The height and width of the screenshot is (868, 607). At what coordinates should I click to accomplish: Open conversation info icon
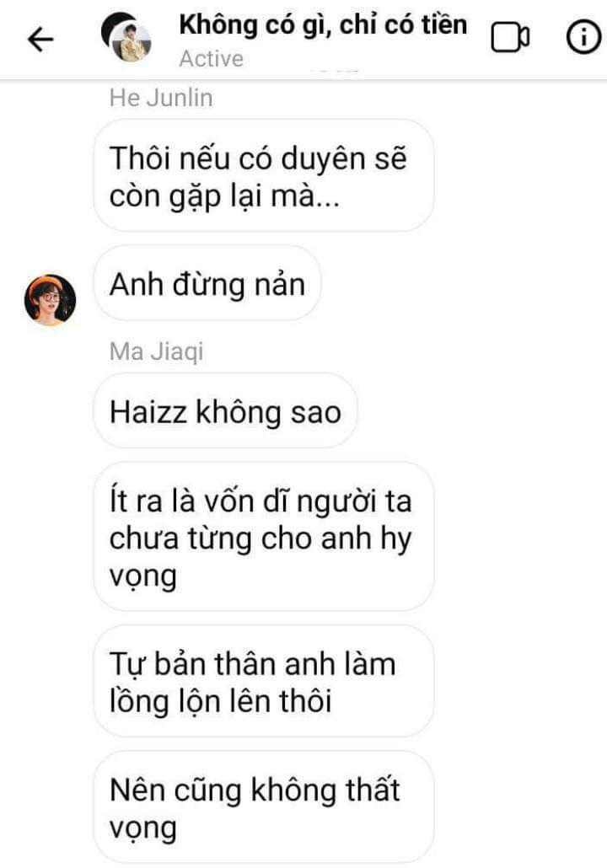[583, 38]
